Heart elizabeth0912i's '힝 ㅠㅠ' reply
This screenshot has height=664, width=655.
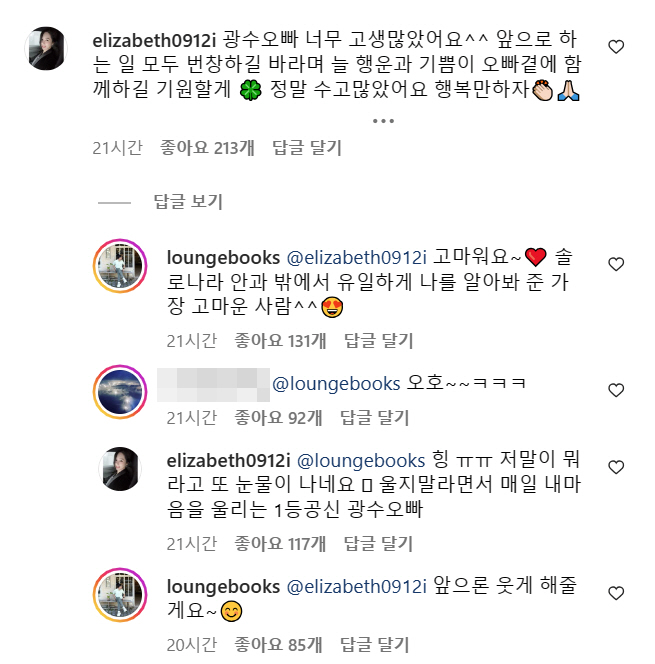pyautogui.click(x=617, y=467)
